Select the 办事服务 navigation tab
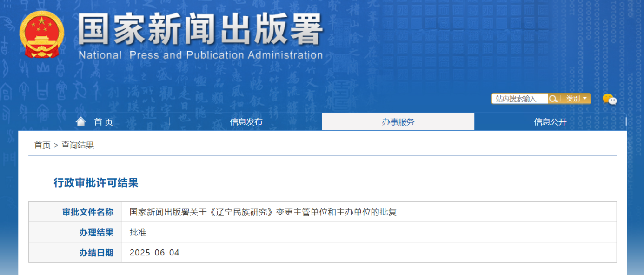The width and height of the screenshot is (644, 275). 398,122
